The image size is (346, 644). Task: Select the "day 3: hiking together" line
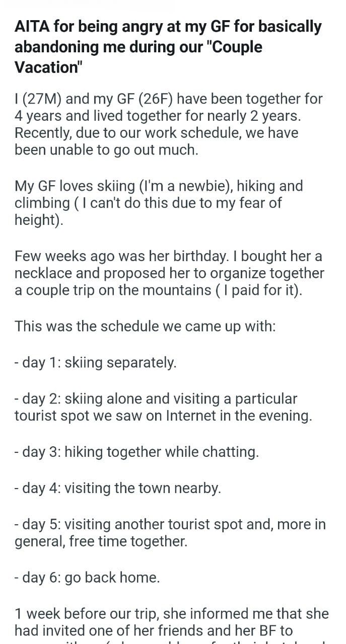tap(137, 452)
